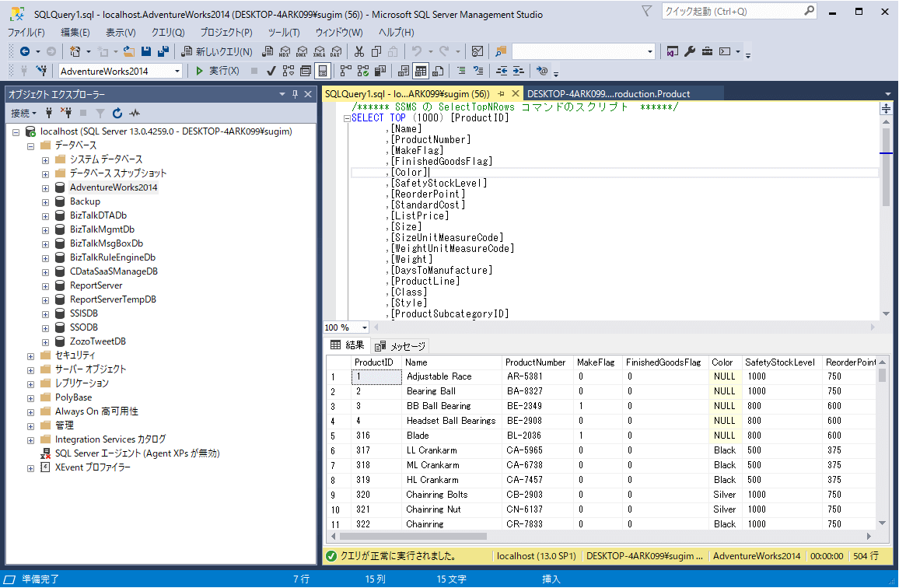899x588 pixels.
Task: Switch to the メッセージ results tab
Action: (x=401, y=346)
